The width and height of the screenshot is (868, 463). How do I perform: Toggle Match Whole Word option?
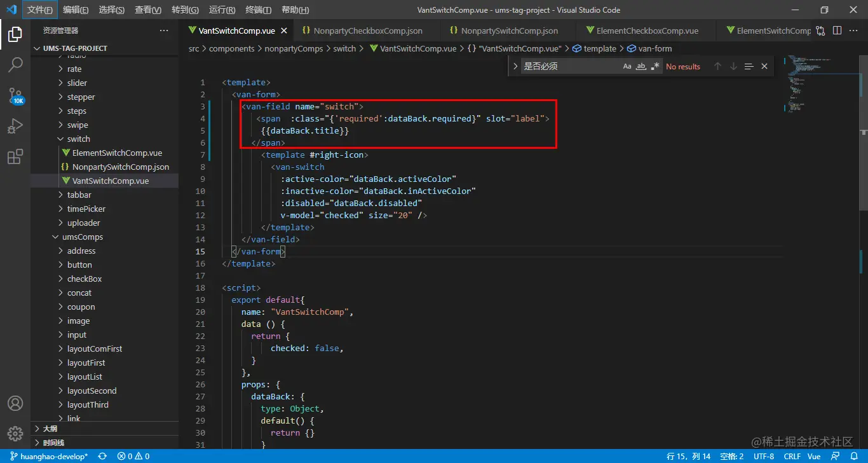point(641,66)
